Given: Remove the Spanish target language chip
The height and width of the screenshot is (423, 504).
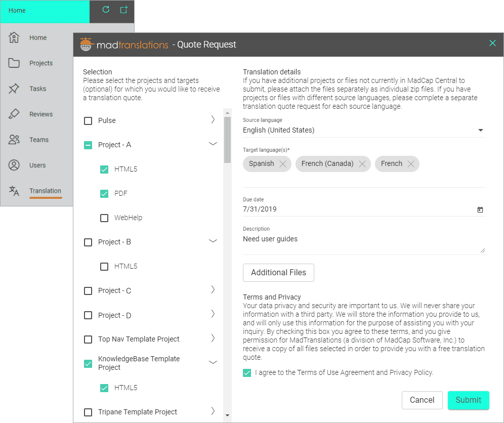Looking at the screenshot, I should pyautogui.click(x=283, y=164).
